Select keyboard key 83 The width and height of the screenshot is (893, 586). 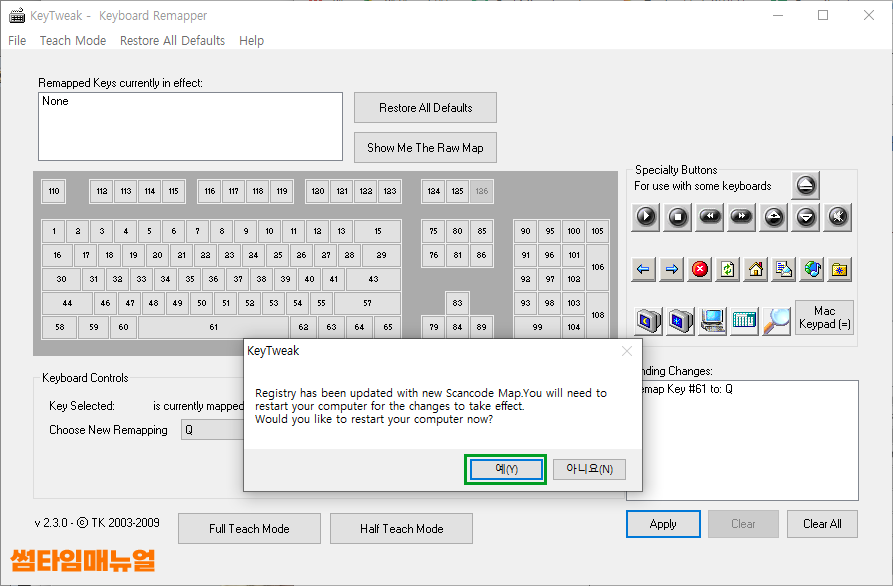click(457, 303)
